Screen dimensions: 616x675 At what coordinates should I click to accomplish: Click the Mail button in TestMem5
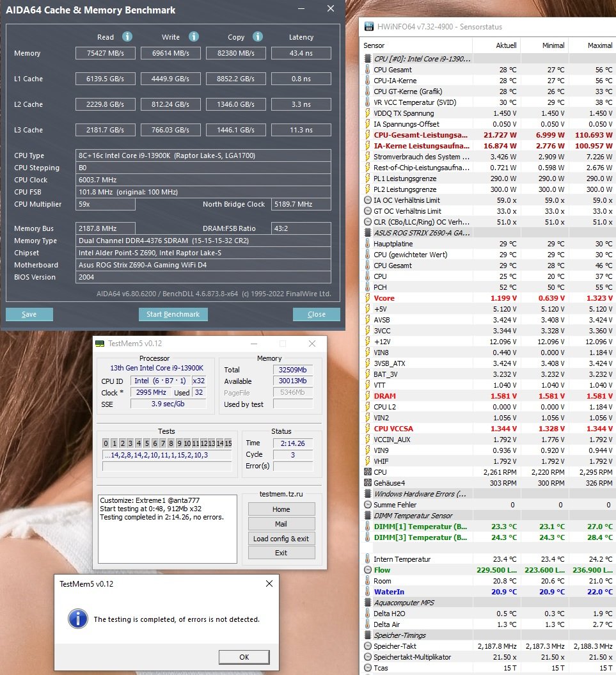tap(281, 524)
